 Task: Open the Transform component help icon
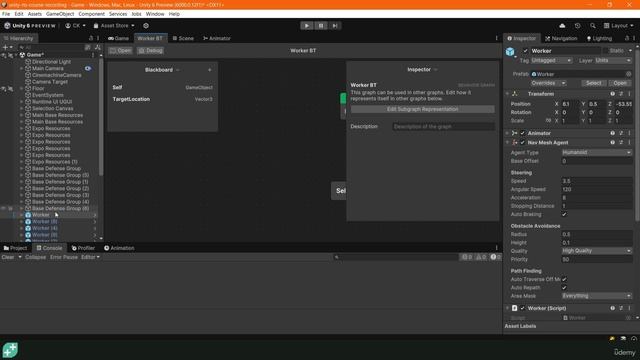point(612,94)
